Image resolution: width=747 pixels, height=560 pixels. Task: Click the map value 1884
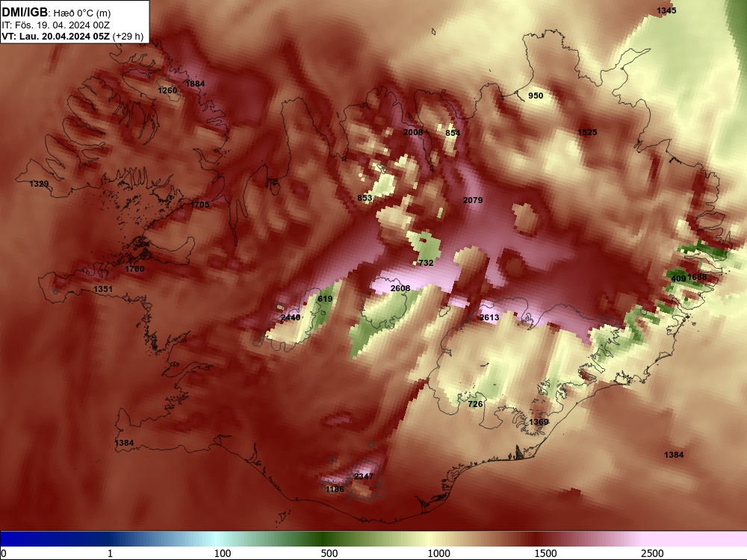tap(195, 84)
